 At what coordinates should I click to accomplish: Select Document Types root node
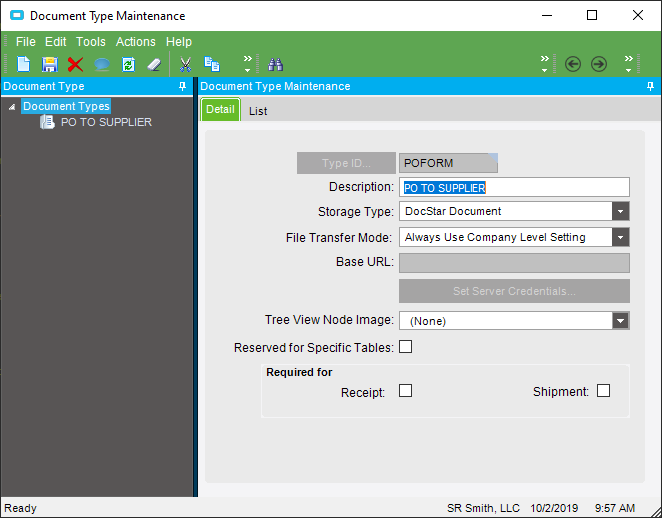click(66, 106)
